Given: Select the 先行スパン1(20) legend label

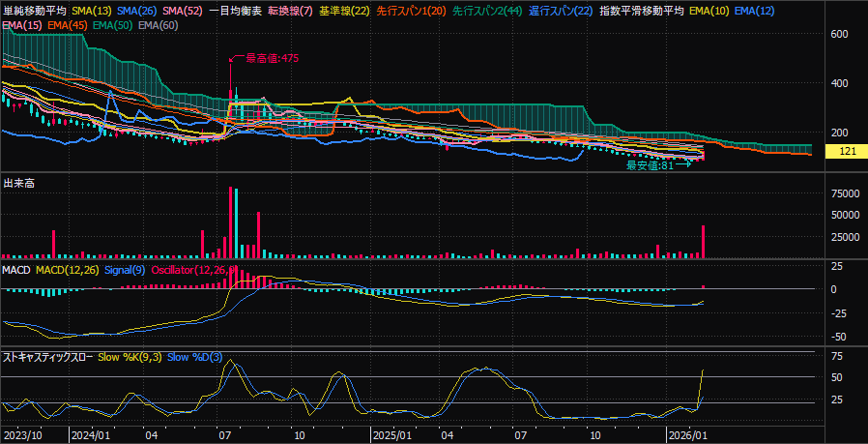Looking at the screenshot, I should [413, 10].
